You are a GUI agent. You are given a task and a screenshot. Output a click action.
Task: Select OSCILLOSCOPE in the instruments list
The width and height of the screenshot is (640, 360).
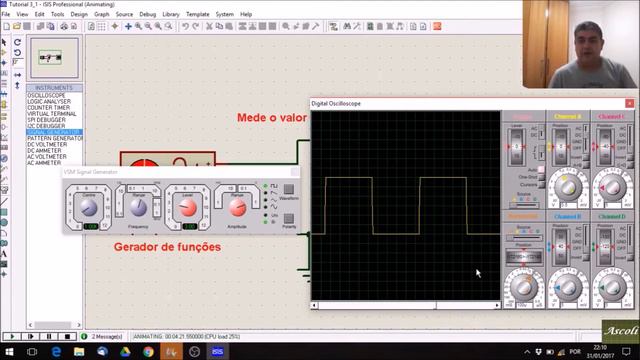click(x=54, y=96)
